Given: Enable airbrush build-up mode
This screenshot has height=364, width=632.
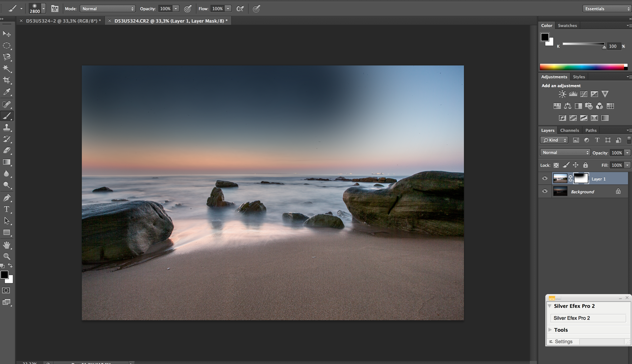Looking at the screenshot, I should pos(240,9).
